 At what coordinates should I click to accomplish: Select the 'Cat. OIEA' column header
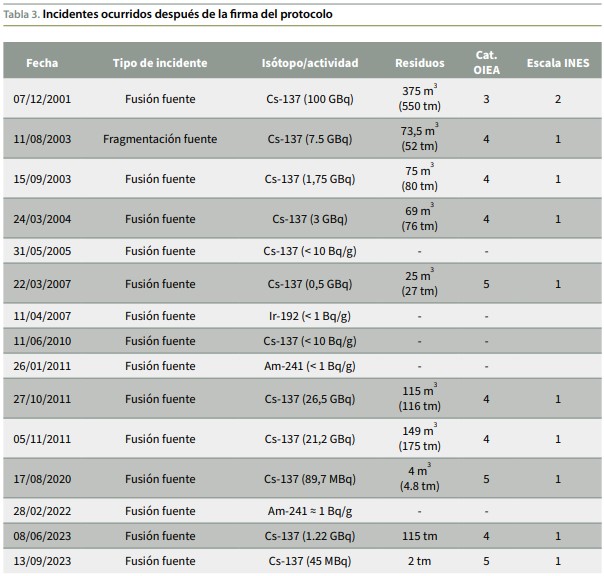click(486, 62)
